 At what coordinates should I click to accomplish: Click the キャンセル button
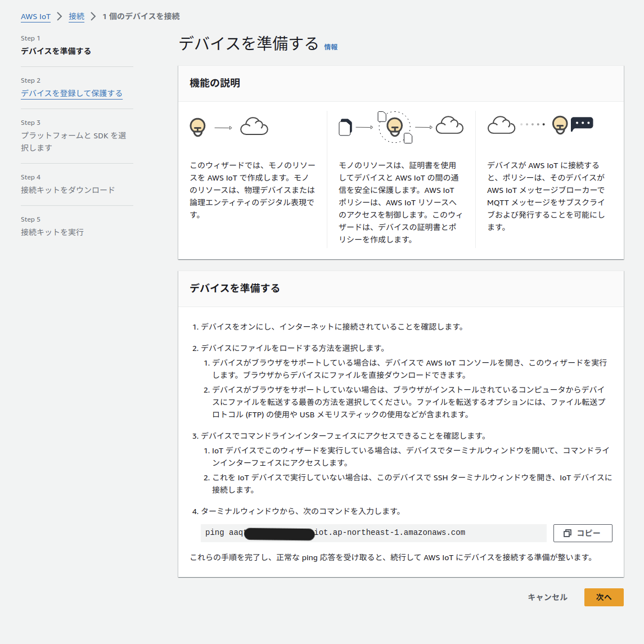point(547,597)
